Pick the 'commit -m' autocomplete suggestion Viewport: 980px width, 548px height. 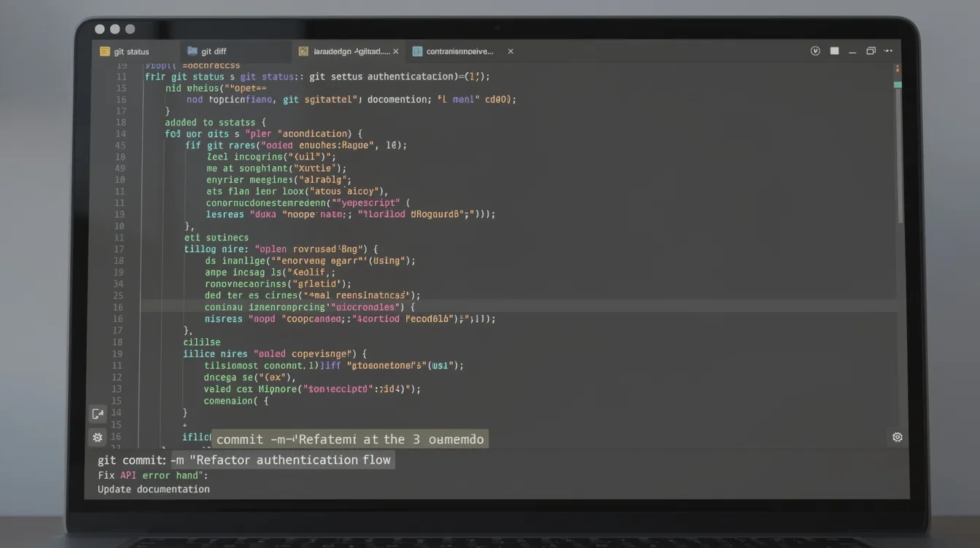[350, 439]
